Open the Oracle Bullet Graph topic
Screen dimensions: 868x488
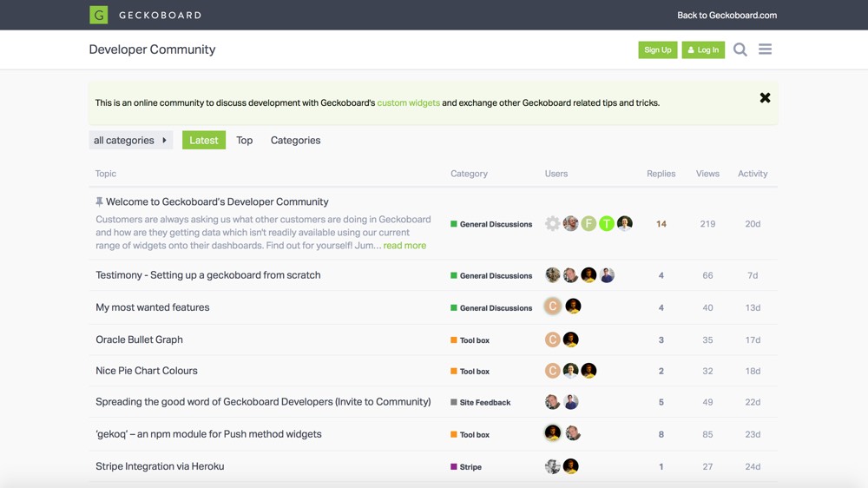pos(139,340)
